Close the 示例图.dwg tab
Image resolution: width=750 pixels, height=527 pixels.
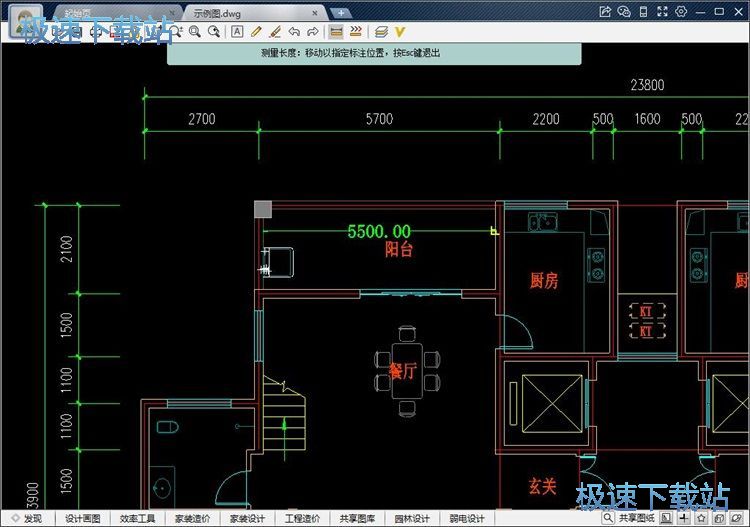click(316, 13)
